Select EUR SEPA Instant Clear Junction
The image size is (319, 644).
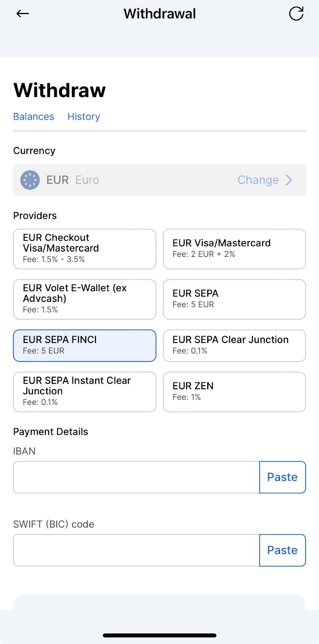click(x=84, y=392)
